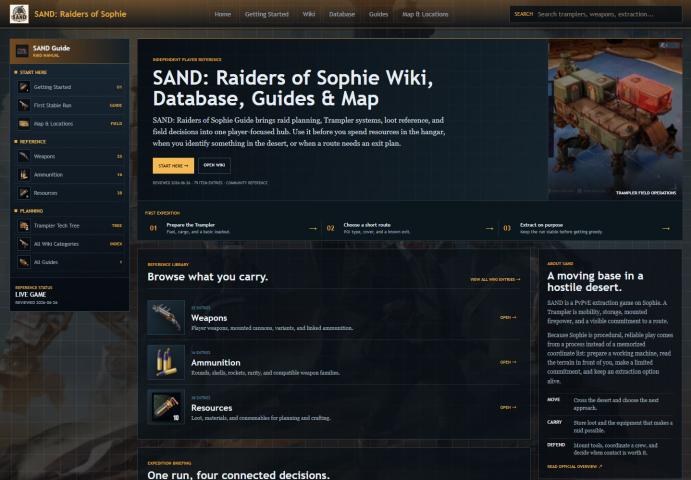Go to Home in top navigation

pyautogui.click(x=223, y=14)
